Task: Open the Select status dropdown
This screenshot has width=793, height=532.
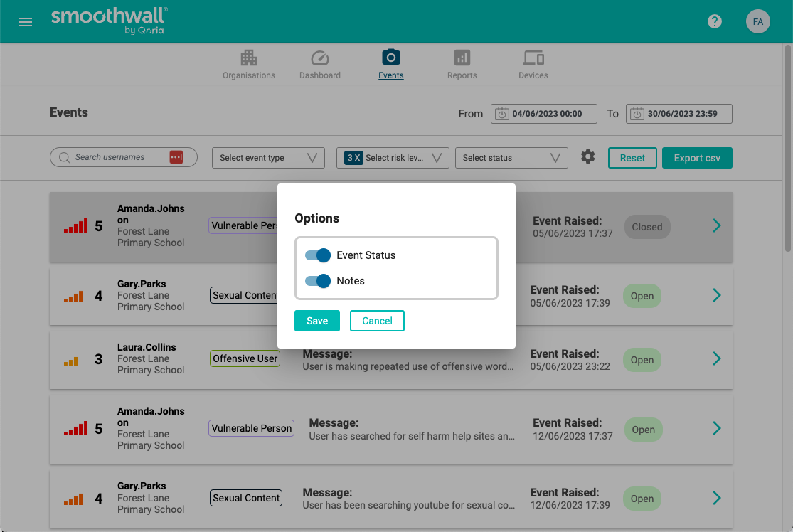Action: tap(511, 158)
